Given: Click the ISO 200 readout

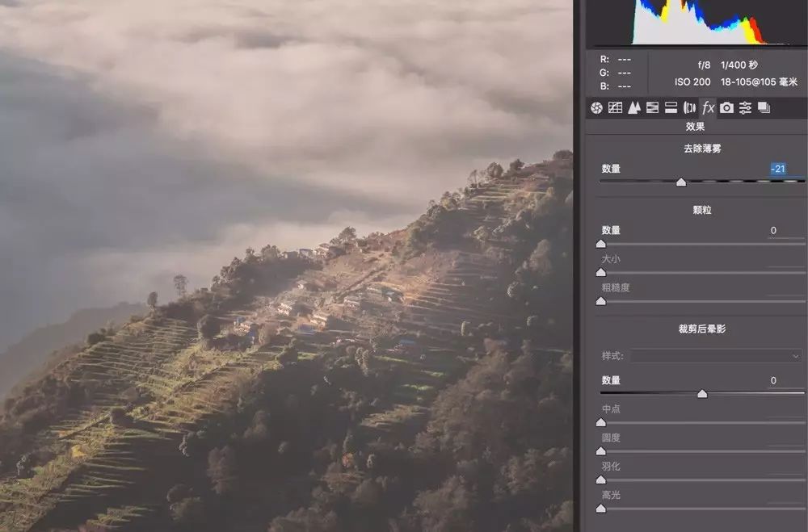Looking at the screenshot, I should pos(692,82).
